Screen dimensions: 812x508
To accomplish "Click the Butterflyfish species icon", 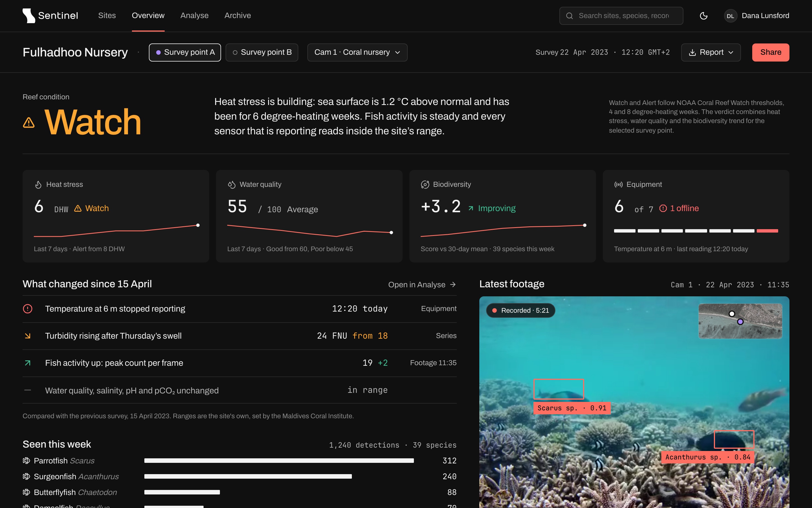I will click(x=26, y=492).
